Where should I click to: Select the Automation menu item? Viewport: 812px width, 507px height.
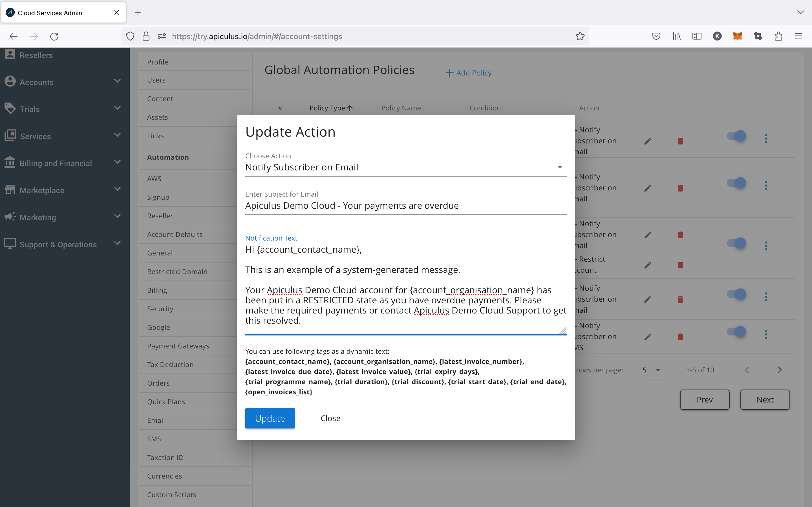pyautogui.click(x=168, y=157)
